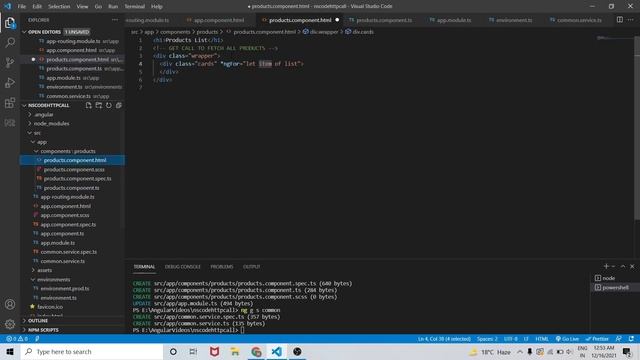Open editor more actions ellipsis
640x360 pixels.
[x=631, y=20]
